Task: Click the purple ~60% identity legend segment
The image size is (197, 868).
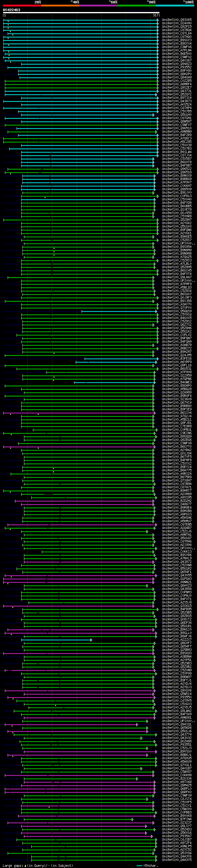Action: click(x=99, y=6)
